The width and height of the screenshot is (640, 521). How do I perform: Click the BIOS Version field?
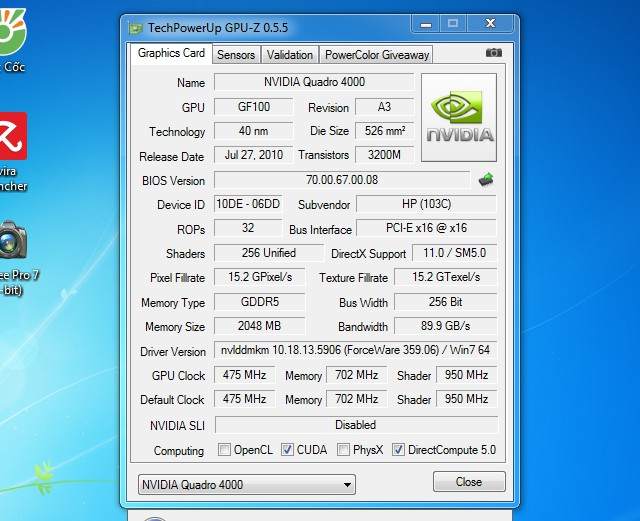pos(341,181)
